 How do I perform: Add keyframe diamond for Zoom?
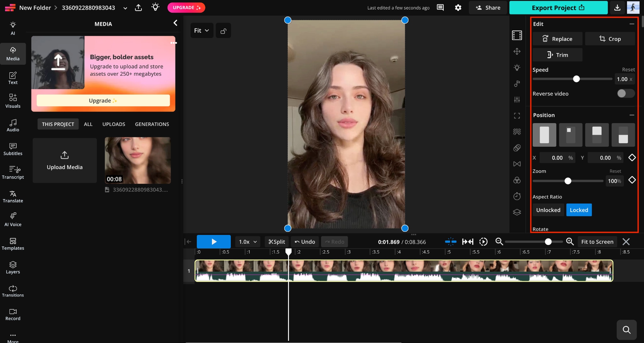click(632, 180)
